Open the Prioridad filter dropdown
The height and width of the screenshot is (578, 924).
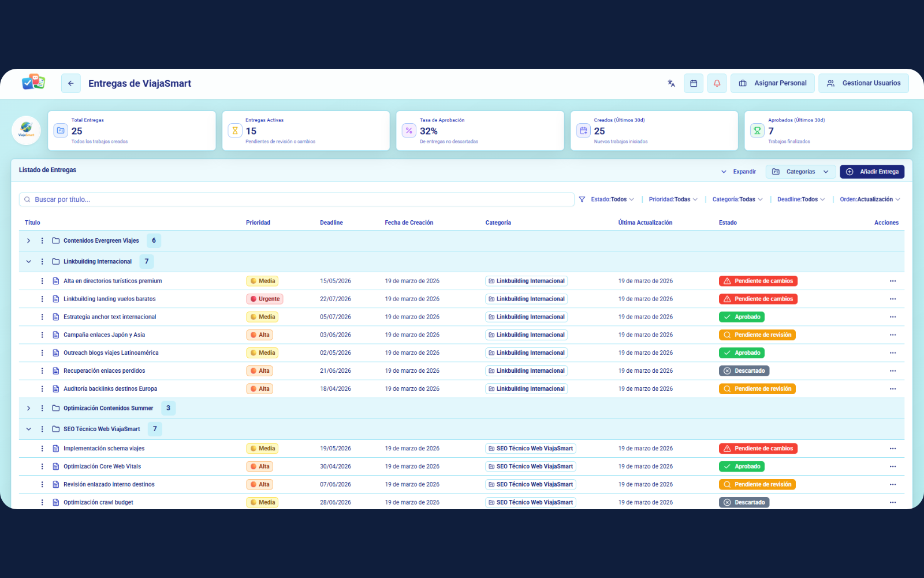pyautogui.click(x=673, y=199)
